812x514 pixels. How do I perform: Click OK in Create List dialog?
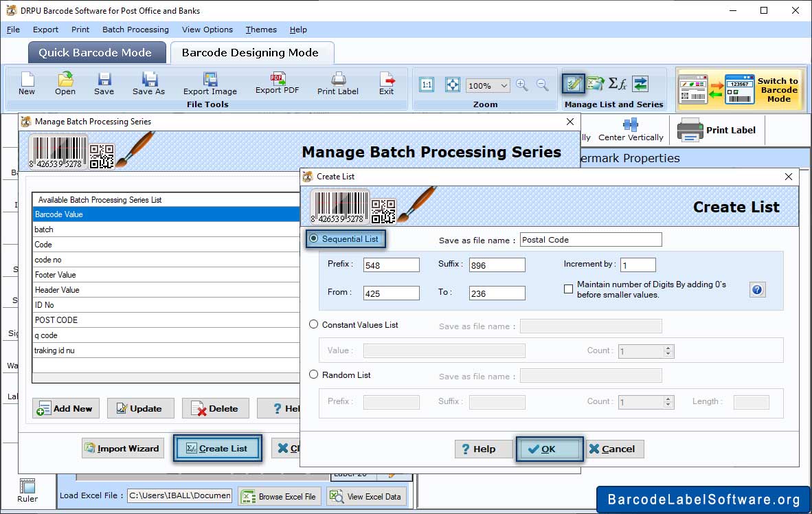[x=550, y=449]
